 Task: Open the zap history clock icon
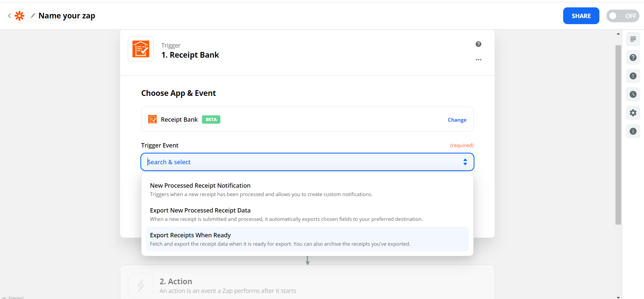pos(633,95)
